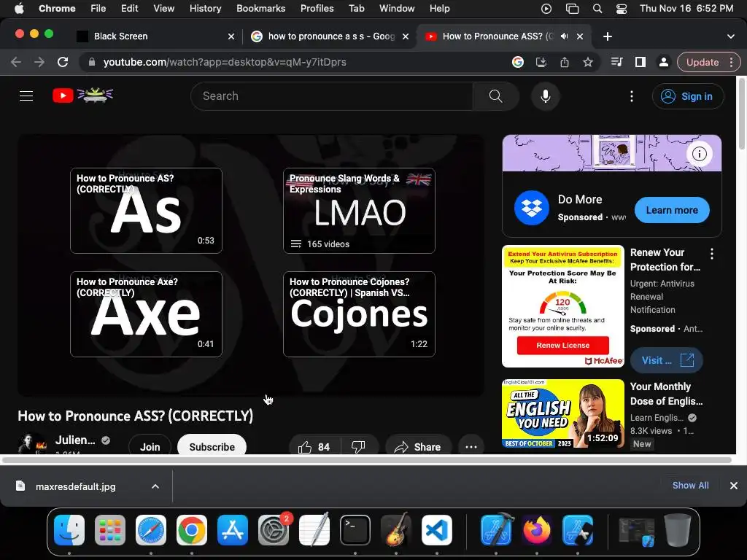
Task: Open Julien channel avatar
Action: pos(31,444)
